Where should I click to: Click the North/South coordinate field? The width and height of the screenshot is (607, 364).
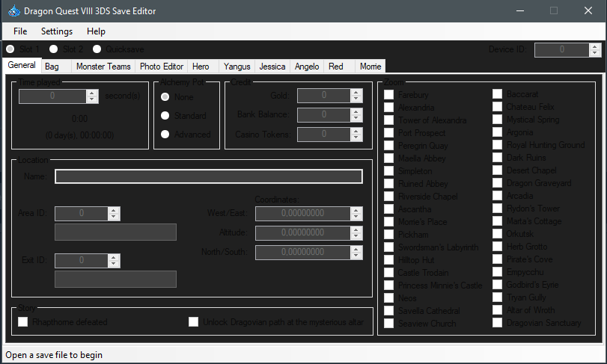302,252
